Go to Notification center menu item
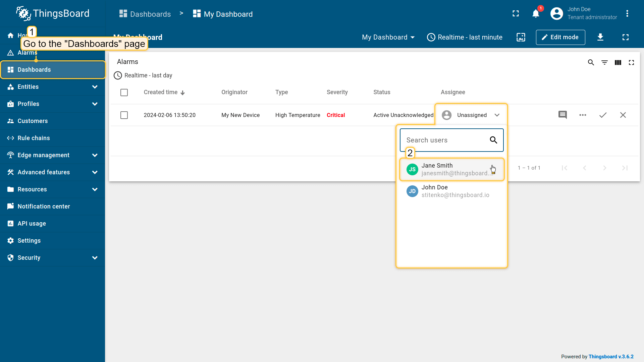The height and width of the screenshot is (362, 644). (44, 206)
